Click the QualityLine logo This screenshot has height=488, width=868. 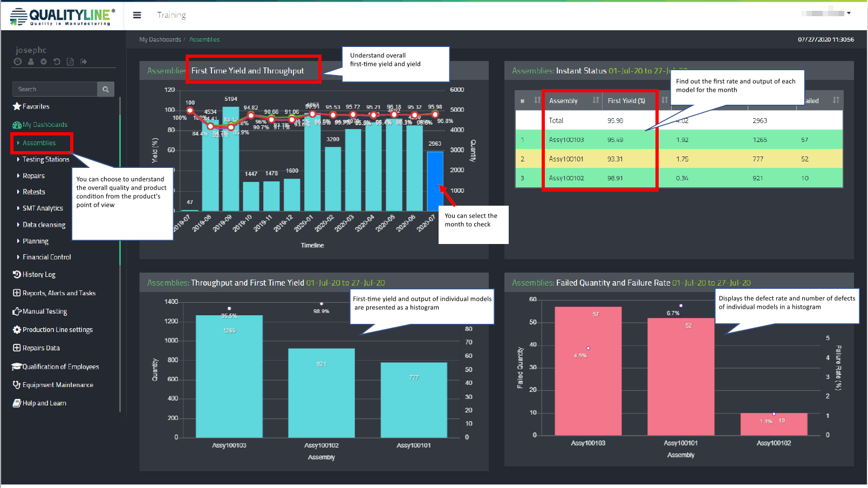63,16
